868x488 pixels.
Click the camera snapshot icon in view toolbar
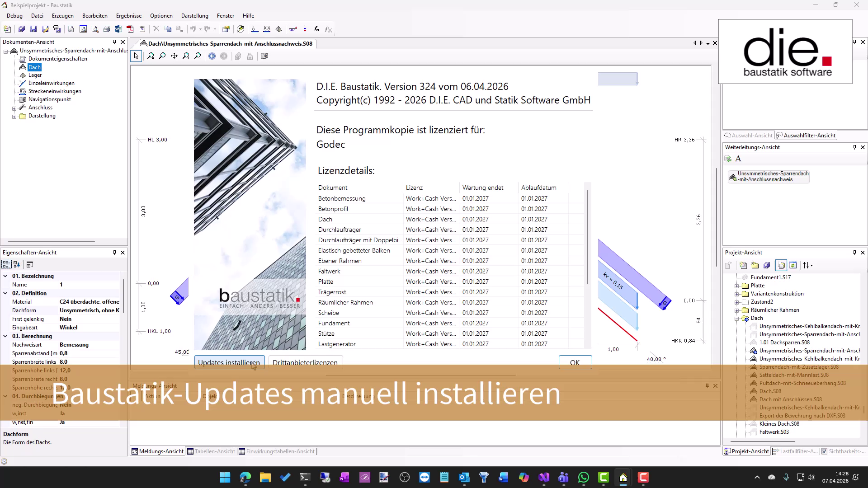(x=264, y=56)
